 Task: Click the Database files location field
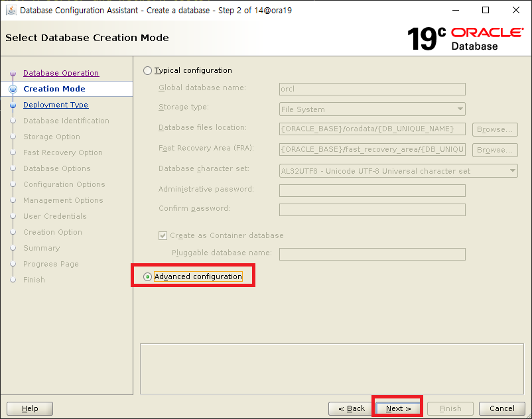pos(372,129)
